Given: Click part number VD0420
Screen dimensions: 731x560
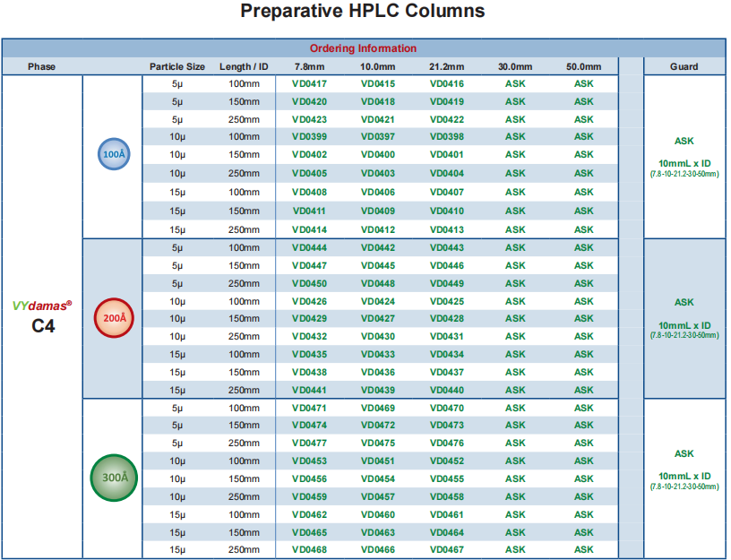Looking at the screenshot, I should tap(310, 101).
